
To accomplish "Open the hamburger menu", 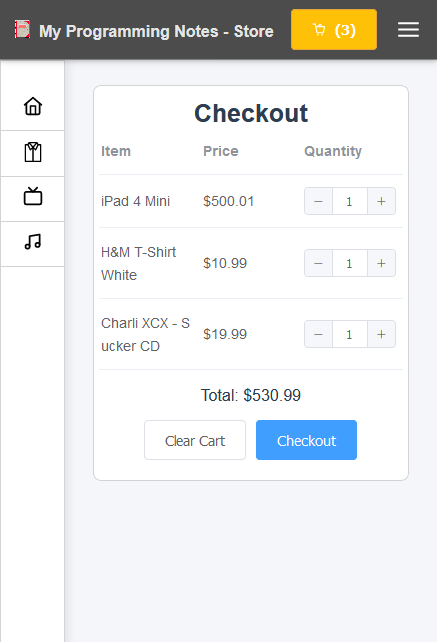I will click(x=408, y=30).
